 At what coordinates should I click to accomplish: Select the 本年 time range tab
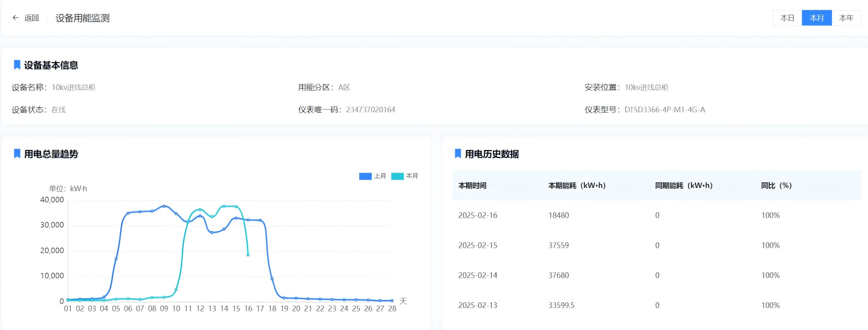846,18
